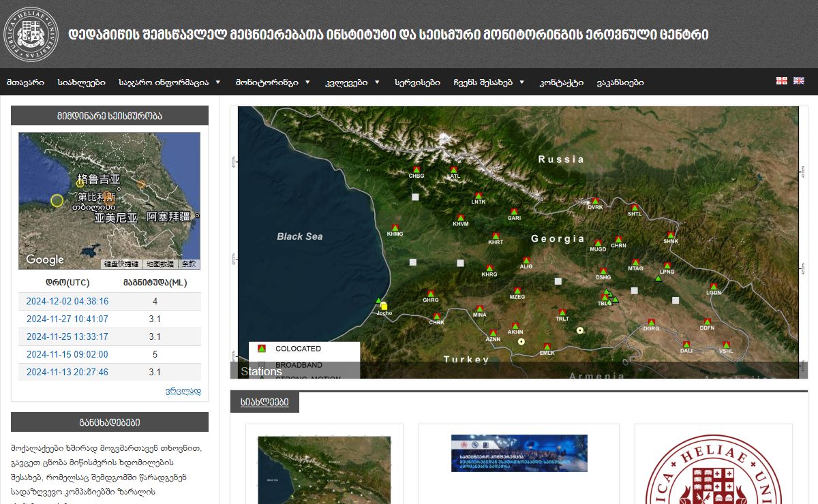Expand the კვლევები dropdown arrow
Viewport: 818px width, 504px height.
[x=377, y=82]
